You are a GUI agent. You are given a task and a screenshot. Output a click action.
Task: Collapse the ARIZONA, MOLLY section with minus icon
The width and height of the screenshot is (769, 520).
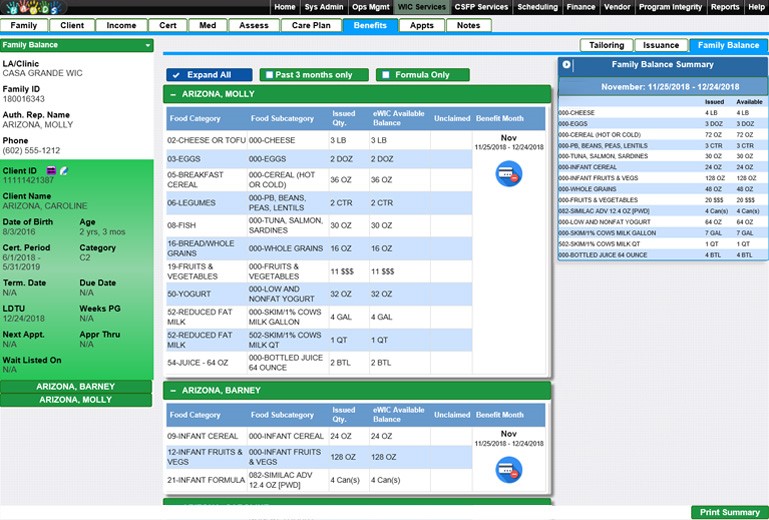coord(172,94)
